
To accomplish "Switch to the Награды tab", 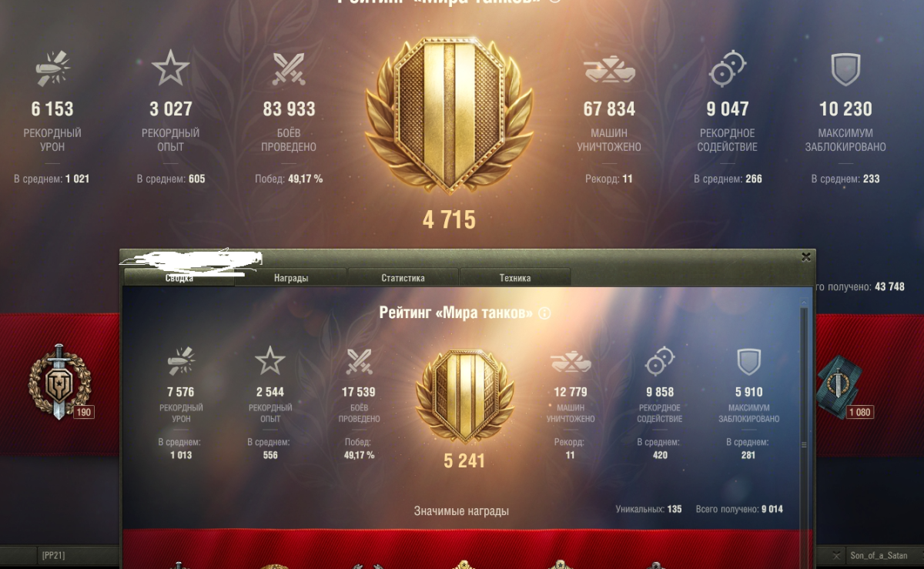I will pyautogui.click(x=291, y=278).
